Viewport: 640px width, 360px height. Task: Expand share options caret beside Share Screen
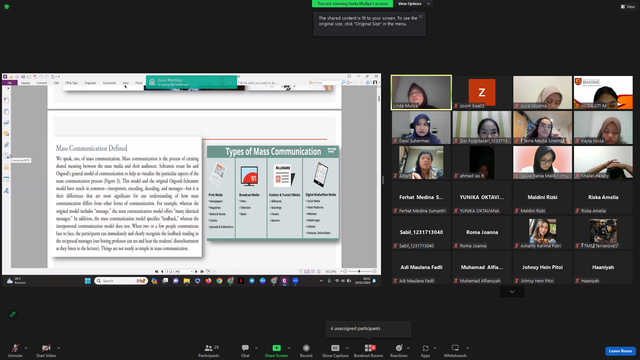click(x=289, y=348)
